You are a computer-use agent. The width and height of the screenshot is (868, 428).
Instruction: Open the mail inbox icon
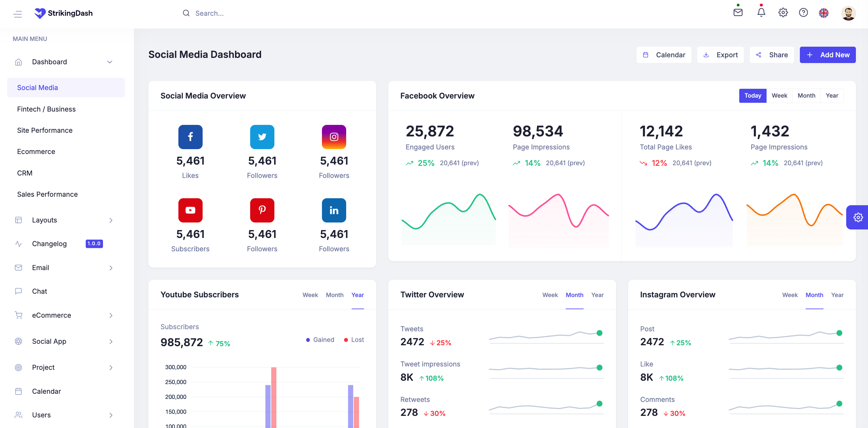[x=737, y=13]
